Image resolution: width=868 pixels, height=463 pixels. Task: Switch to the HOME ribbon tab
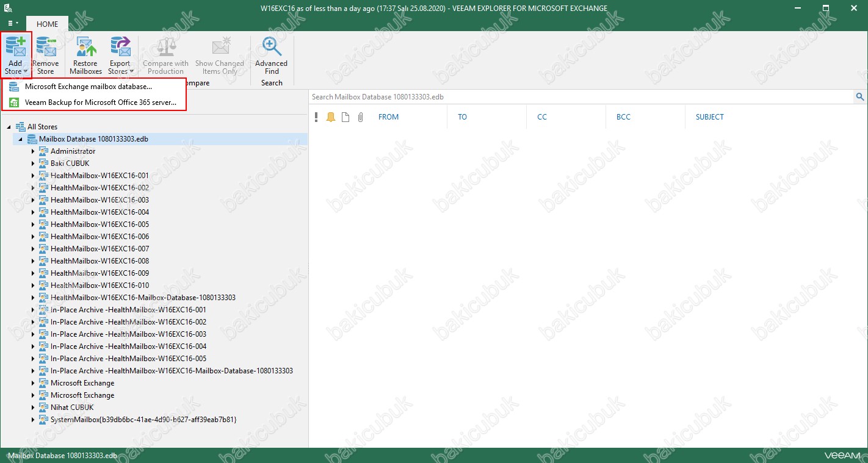point(47,24)
